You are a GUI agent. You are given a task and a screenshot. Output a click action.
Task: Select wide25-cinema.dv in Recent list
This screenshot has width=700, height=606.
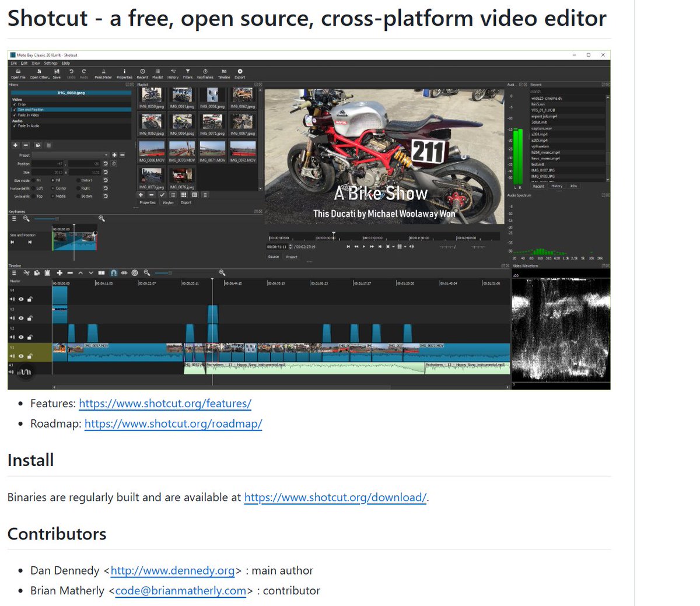click(547, 98)
